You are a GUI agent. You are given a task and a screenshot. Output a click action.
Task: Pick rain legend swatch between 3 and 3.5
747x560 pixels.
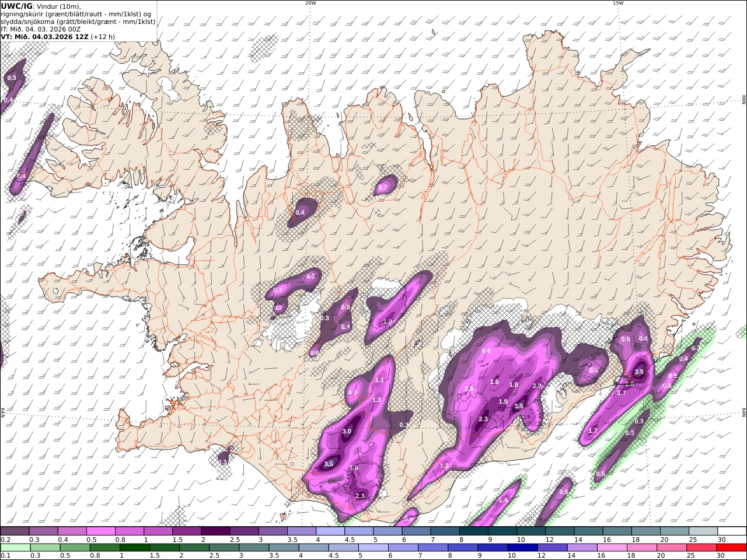254,548
